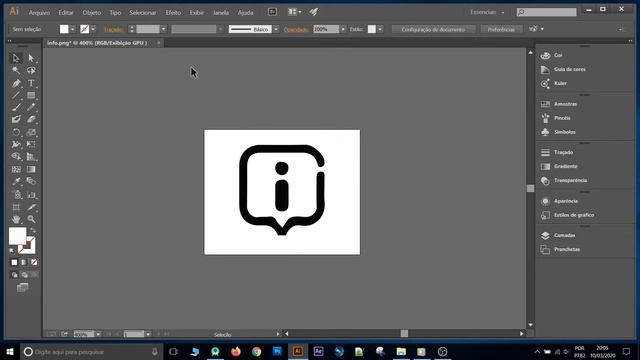This screenshot has width=640, height=360.
Task: Open the zoom level dropdown in status bar
Action: (98, 334)
